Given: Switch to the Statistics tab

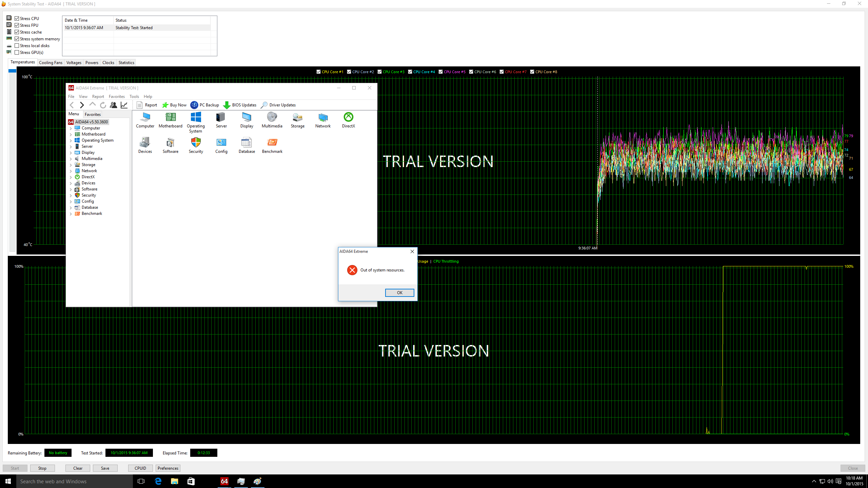Looking at the screenshot, I should 126,63.
